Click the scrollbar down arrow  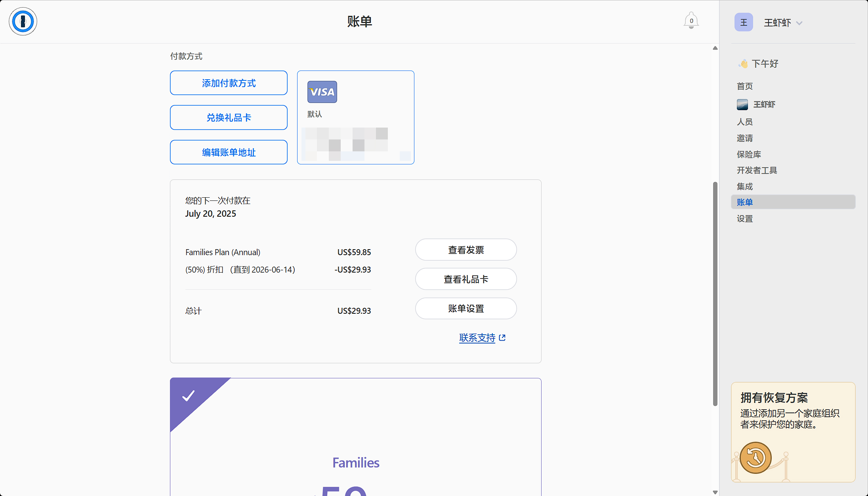click(715, 492)
